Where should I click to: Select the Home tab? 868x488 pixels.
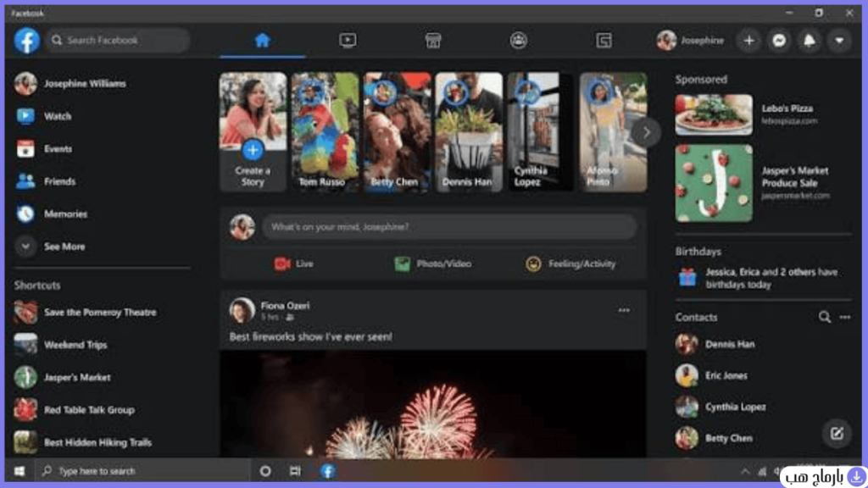pyautogui.click(x=262, y=41)
